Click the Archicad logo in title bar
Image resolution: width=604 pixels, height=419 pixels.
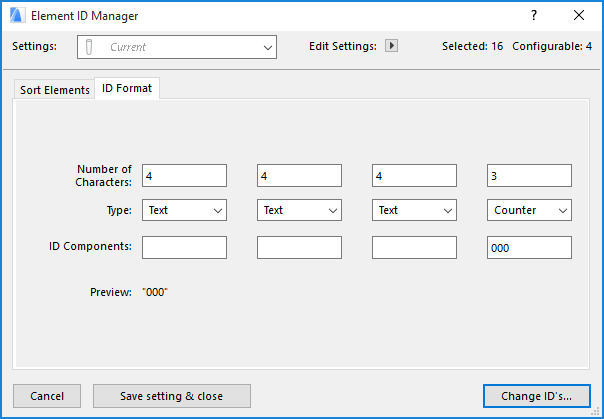click(x=17, y=16)
